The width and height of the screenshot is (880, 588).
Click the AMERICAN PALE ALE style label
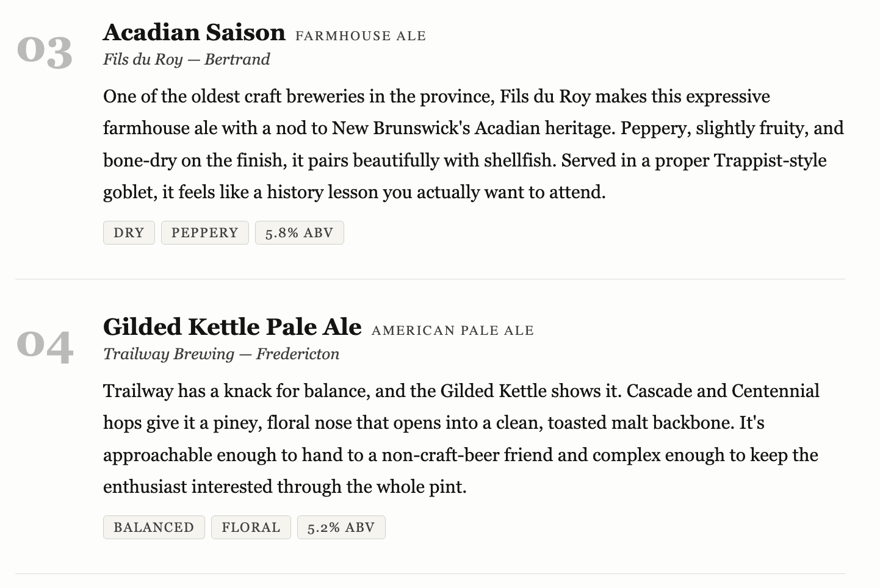coord(452,331)
